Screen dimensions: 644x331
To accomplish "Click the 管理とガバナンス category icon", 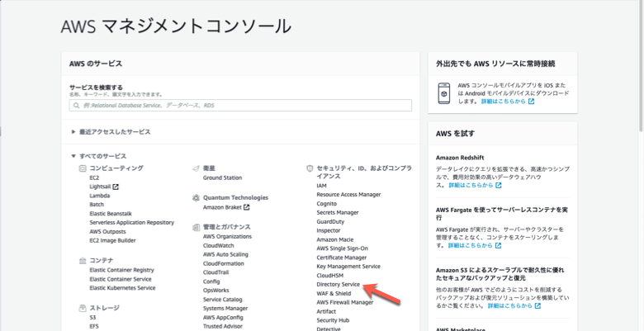I will tap(196, 227).
